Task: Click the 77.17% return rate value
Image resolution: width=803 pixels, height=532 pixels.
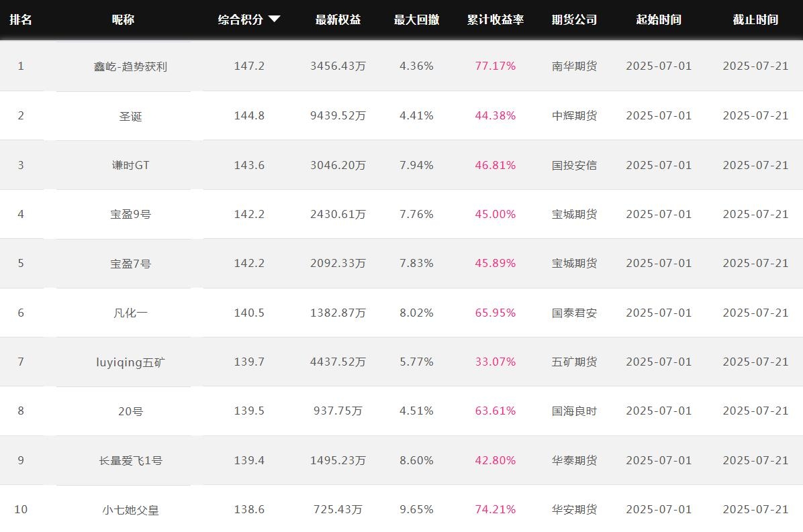Action: 495,66
